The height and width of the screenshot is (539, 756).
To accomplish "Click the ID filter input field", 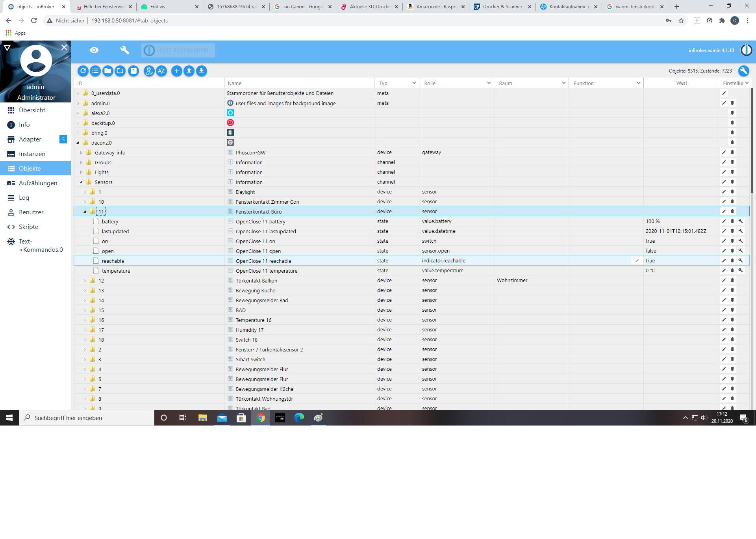I will [x=150, y=83].
